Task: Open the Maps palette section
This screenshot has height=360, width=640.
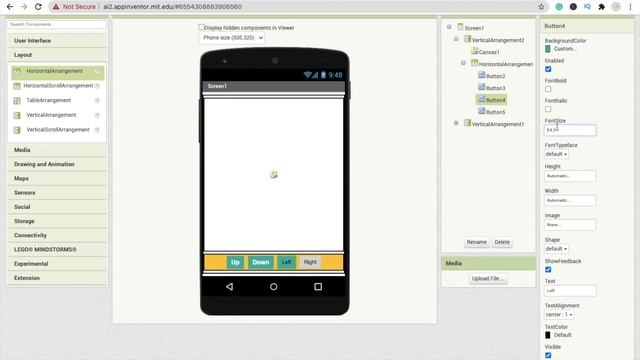Action: [57, 178]
